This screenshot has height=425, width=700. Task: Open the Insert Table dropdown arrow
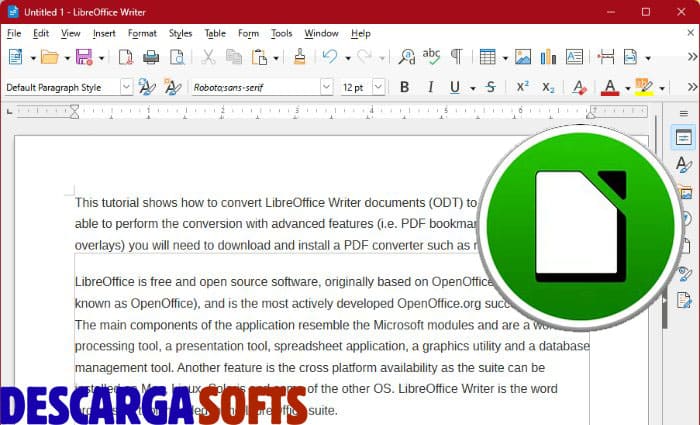[x=505, y=58]
